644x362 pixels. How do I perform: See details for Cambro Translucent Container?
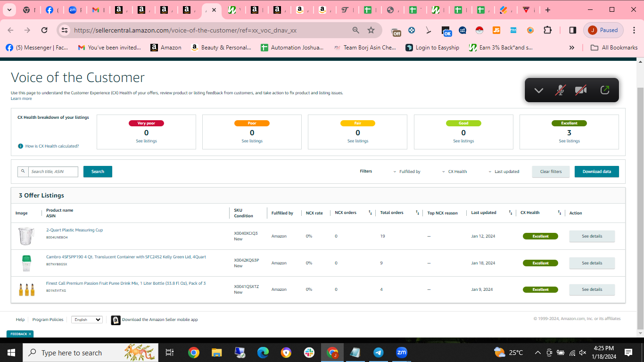pyautogui.click(x=592, y=263)
